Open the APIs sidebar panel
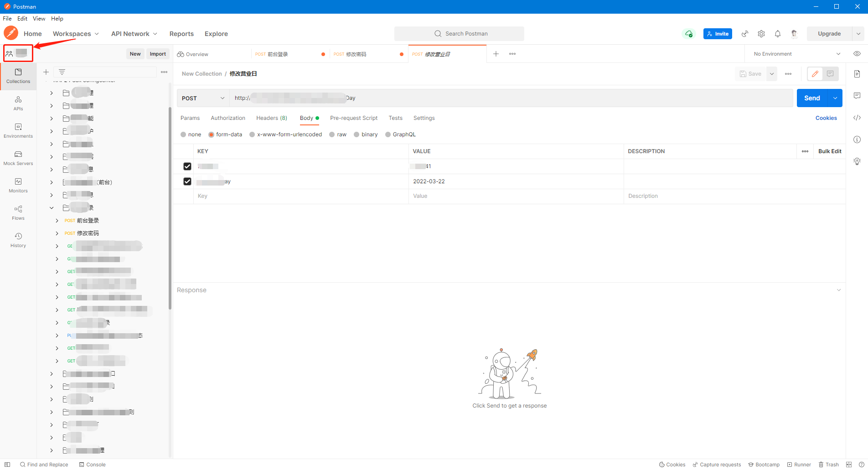 click(18, 103)
